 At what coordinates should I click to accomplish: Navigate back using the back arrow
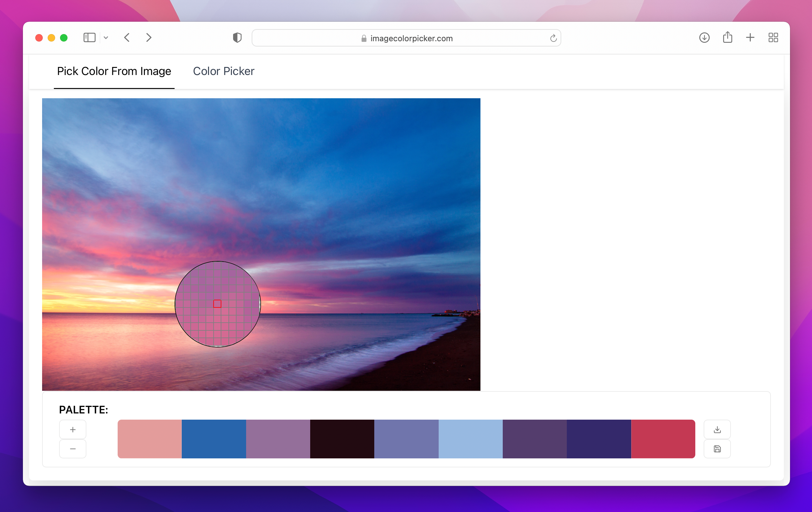pyautogui.click(x=127, y=38)
